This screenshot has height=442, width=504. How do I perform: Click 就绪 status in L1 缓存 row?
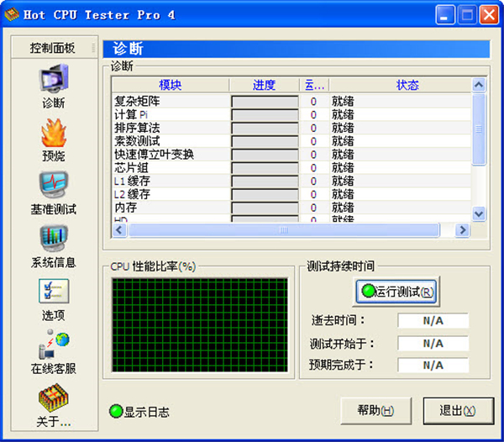tap(343, 181)
